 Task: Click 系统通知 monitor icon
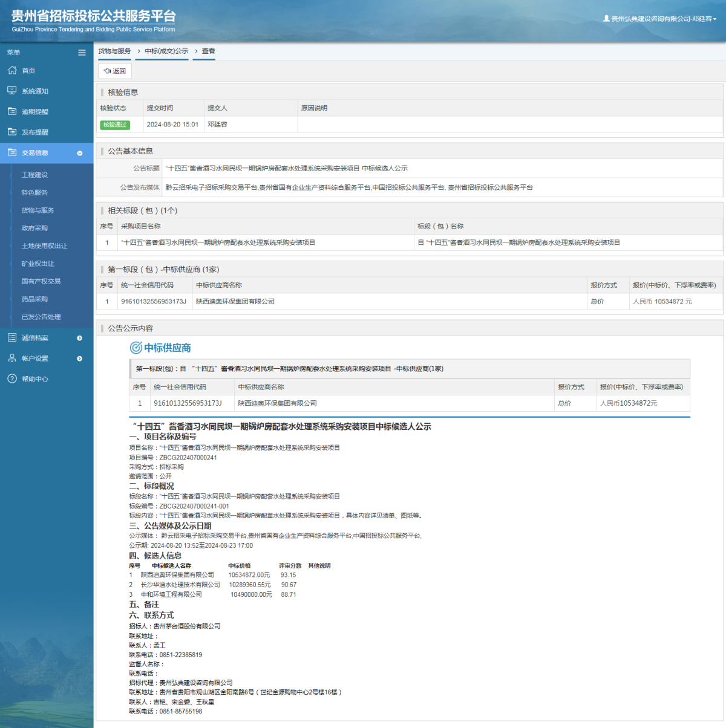(x=12, y=91)
